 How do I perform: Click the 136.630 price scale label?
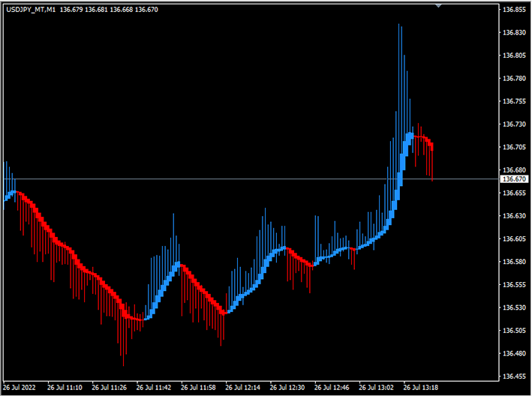point(514,216)
